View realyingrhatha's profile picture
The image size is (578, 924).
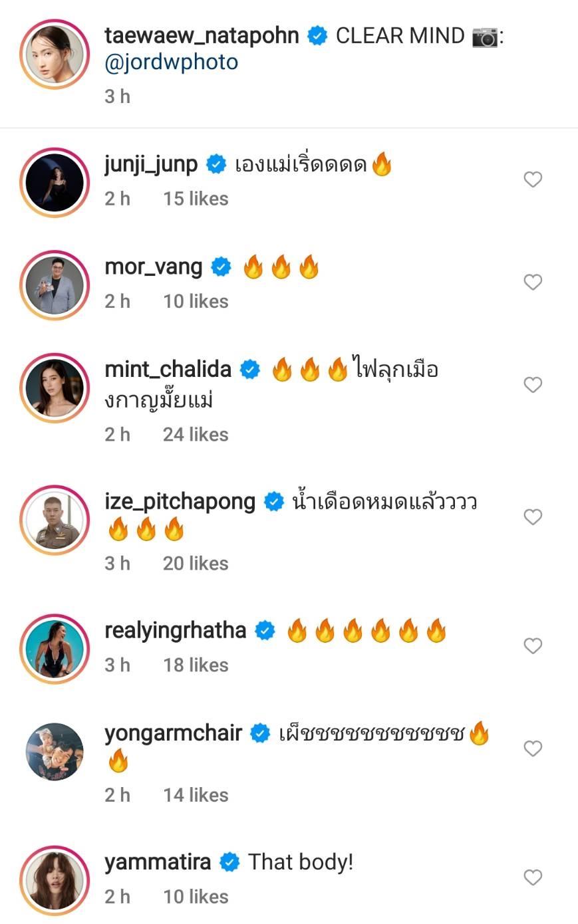(x=55, y=649)
